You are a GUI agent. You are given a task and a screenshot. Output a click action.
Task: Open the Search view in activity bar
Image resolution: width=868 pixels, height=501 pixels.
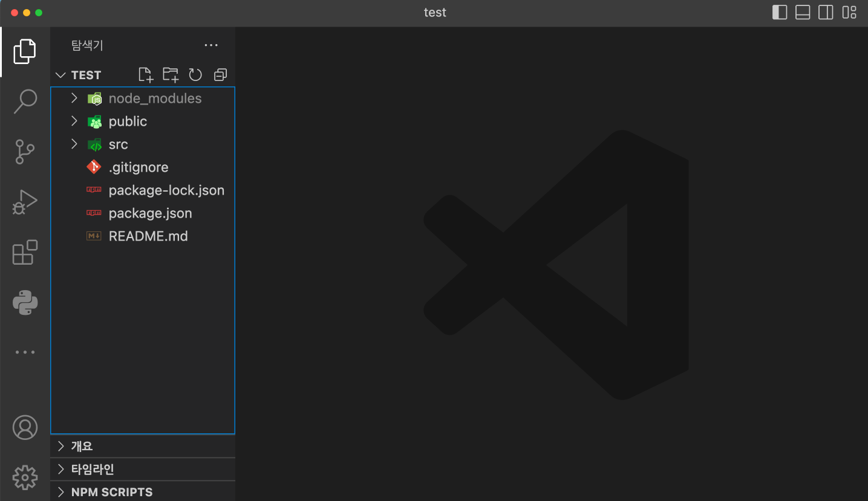25,102
